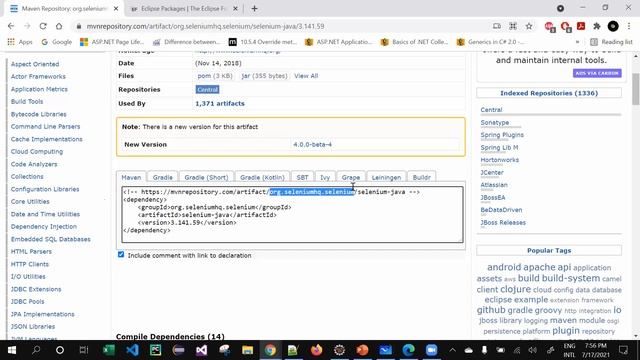Open taskbar search icon
The height and width of the screenshot is (360, 640).
coord(36,350)
